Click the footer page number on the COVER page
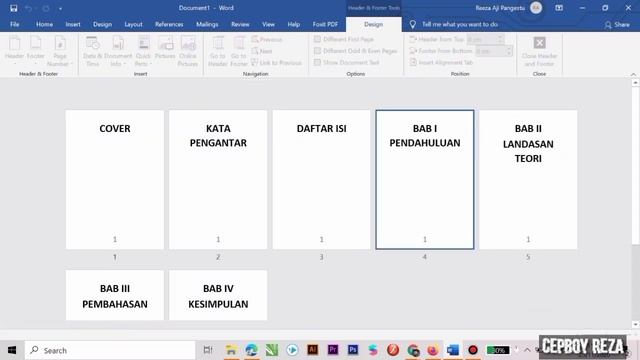Image resolution: width=640 pixels, height=360 pixels. 115,239
